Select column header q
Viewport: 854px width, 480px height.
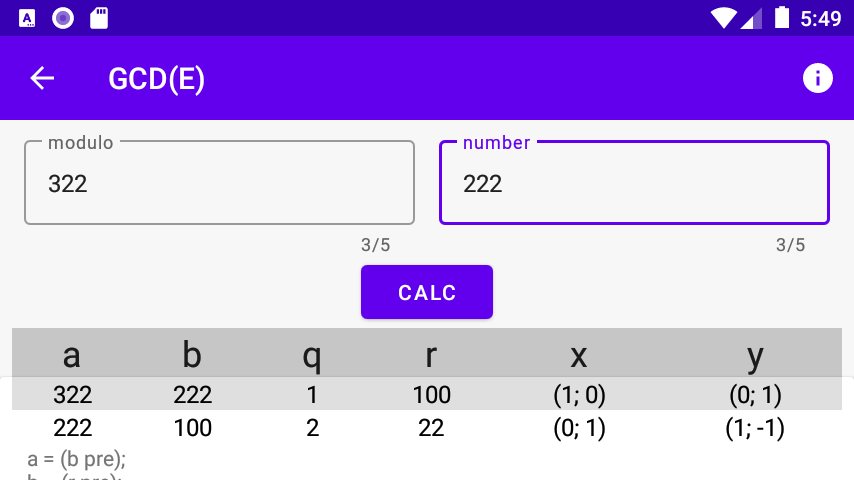pos(312,357)
